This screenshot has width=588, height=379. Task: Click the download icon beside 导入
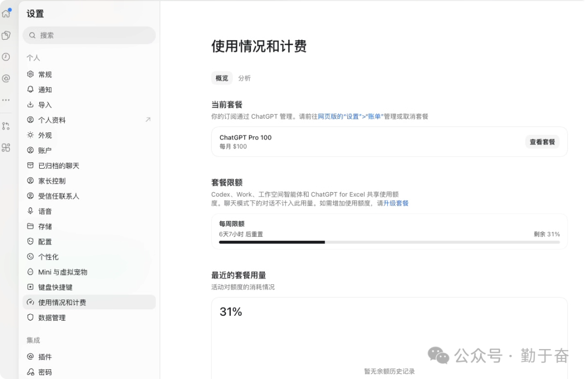[30, 105]
